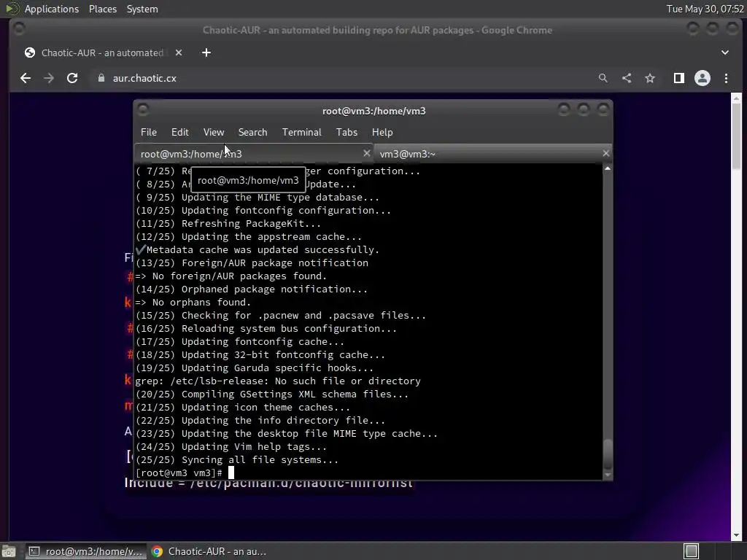Select the Chaotic-AUR browser tab
Screen dimensions: 747x560
point(102,52)
